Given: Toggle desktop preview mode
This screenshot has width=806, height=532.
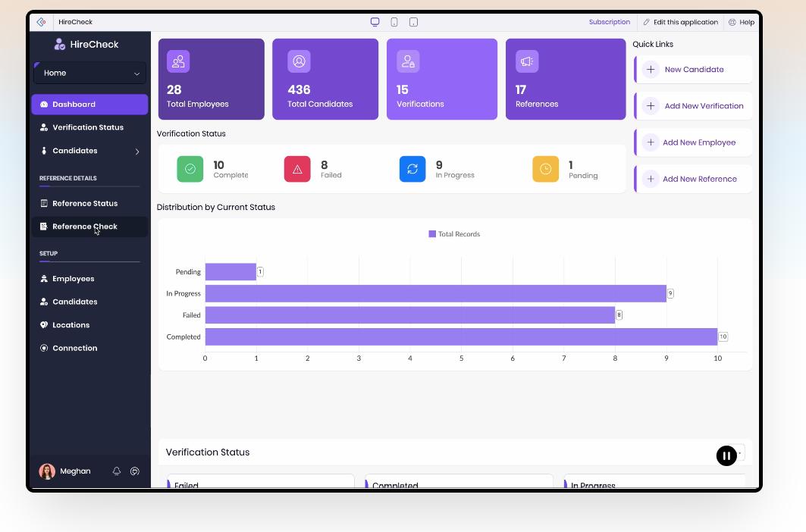Looking at the screenshot, I should click(x=375, y=22).
